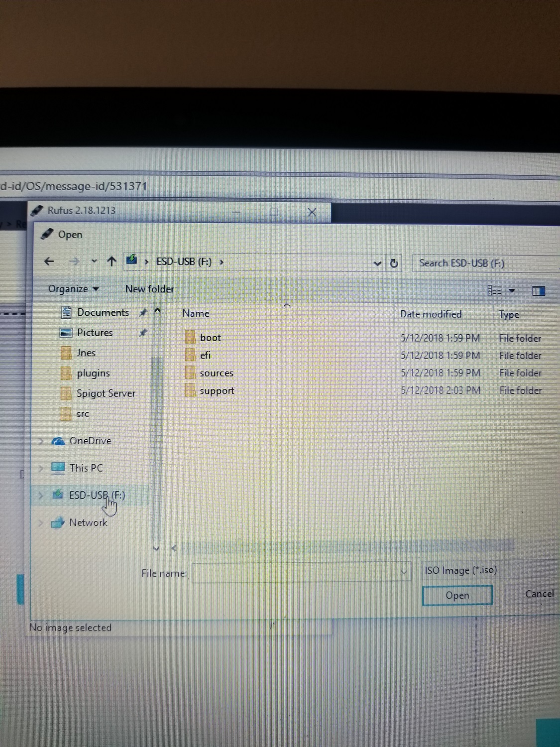Image resolution: width=560 pixels, height=747 pixels.
Task: Refresh the ESD-USB (F:) folder view
Action: pos(394,263)
